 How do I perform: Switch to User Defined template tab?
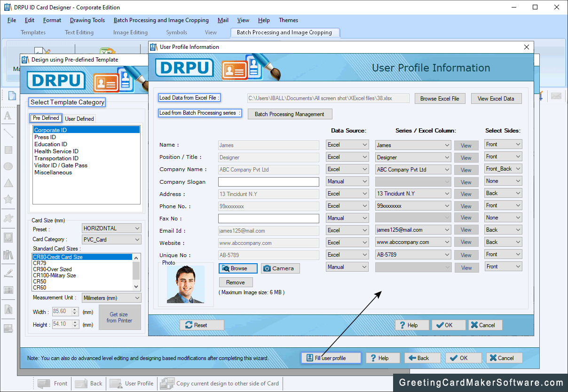point(79,119)
